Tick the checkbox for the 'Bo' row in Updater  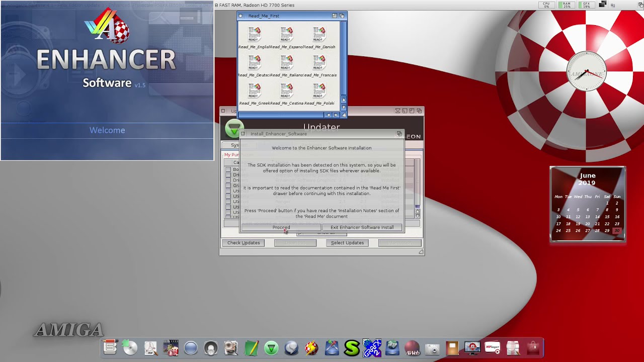tap(228, 169)
